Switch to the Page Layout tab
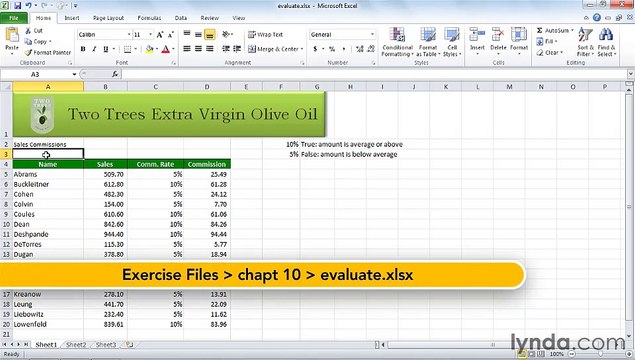This screenshot has width=635, height=360. pos(108,18)
